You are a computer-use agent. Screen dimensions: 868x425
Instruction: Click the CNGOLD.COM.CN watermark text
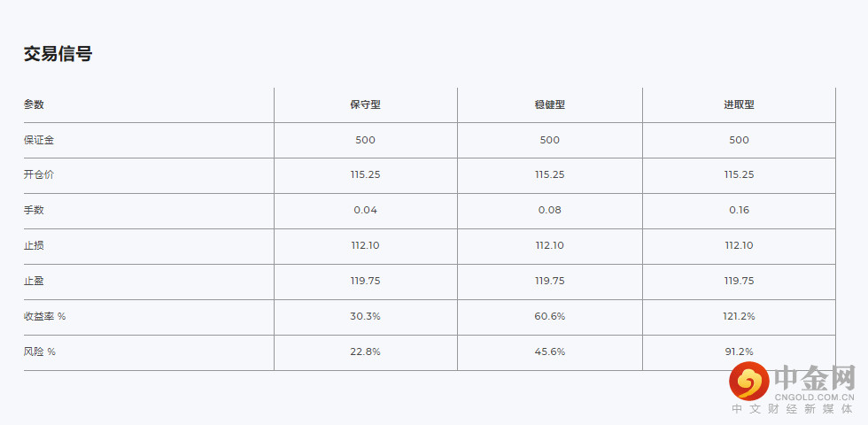[x=814, y=398]
